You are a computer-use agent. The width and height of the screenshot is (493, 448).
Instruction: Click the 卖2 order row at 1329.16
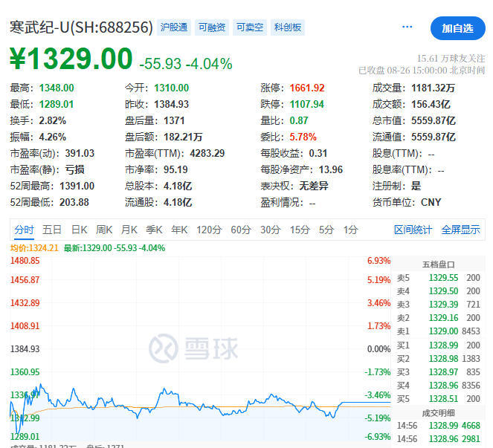pyautogui.click(x=438, y=318)
